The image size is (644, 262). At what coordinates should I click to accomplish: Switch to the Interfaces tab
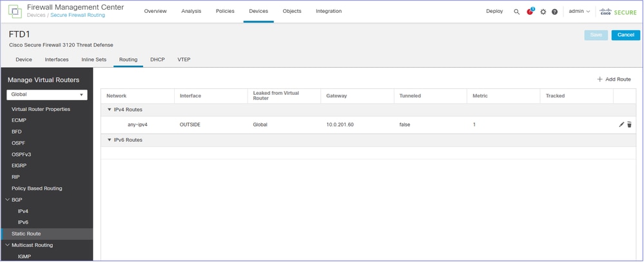[x=57, y=59]
